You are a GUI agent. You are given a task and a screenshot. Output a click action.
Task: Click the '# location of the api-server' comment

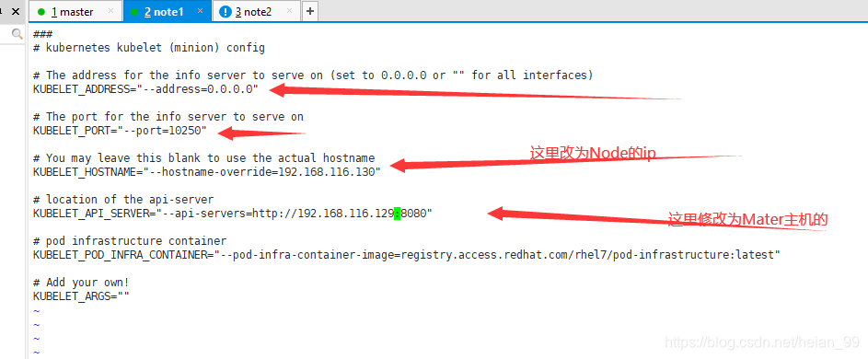(123, 200)
